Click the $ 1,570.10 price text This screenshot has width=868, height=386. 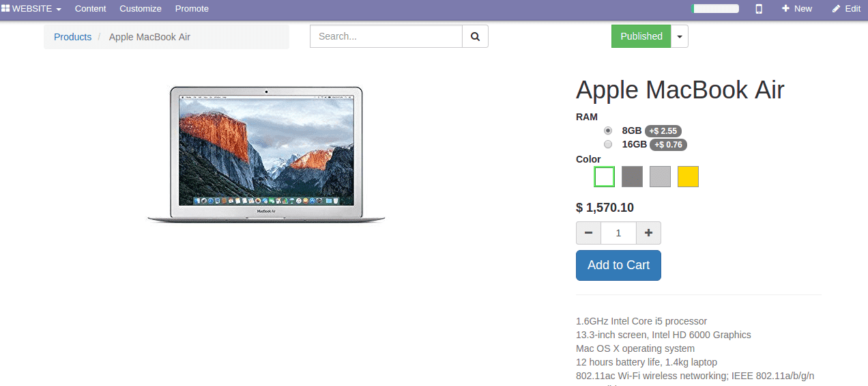click(605, 208)
